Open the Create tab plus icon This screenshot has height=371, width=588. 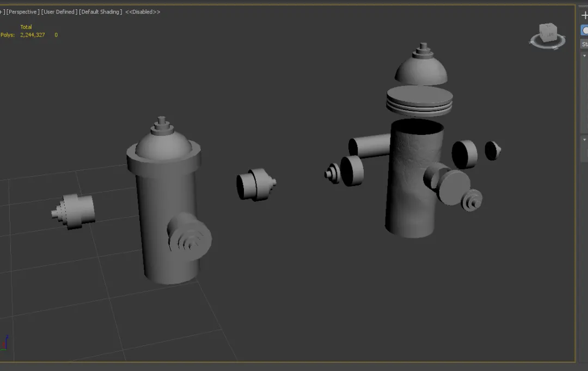(x=585, y=15)
